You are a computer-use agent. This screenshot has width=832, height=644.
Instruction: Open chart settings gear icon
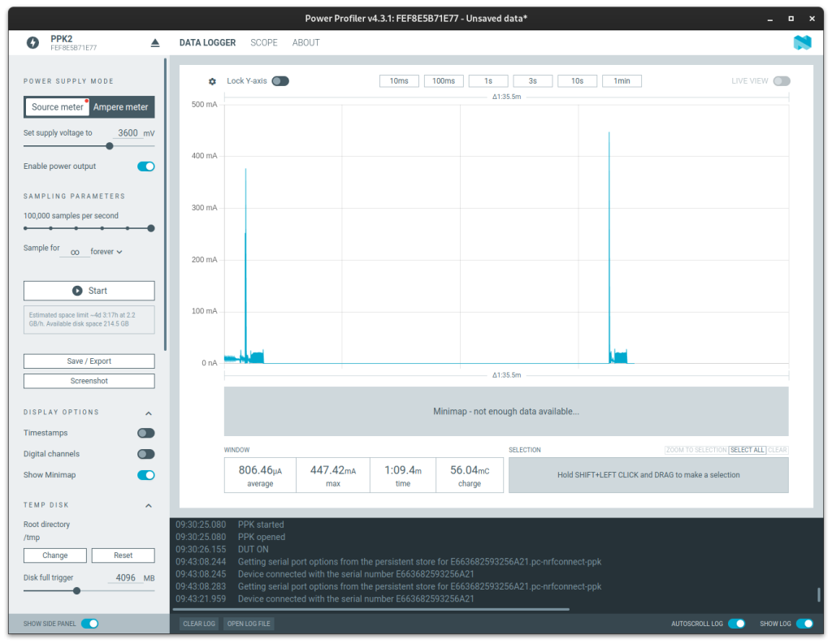click(213, 81)
